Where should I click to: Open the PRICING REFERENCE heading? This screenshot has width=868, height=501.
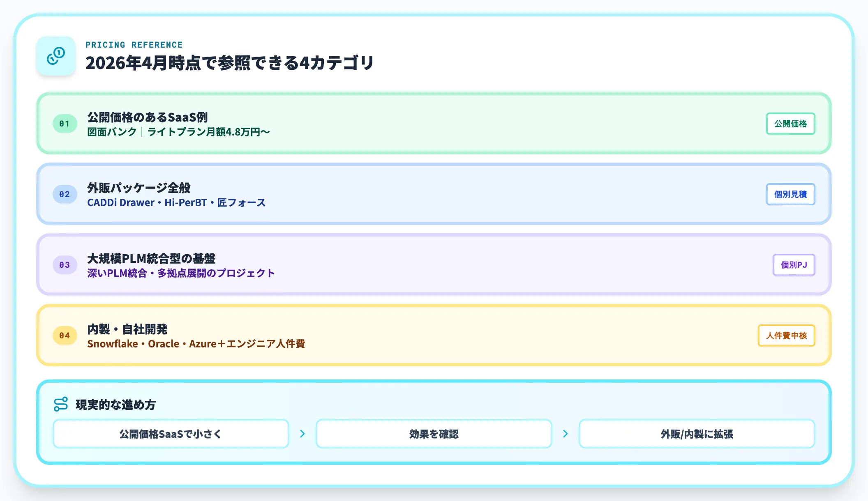[x=134, y=45]
